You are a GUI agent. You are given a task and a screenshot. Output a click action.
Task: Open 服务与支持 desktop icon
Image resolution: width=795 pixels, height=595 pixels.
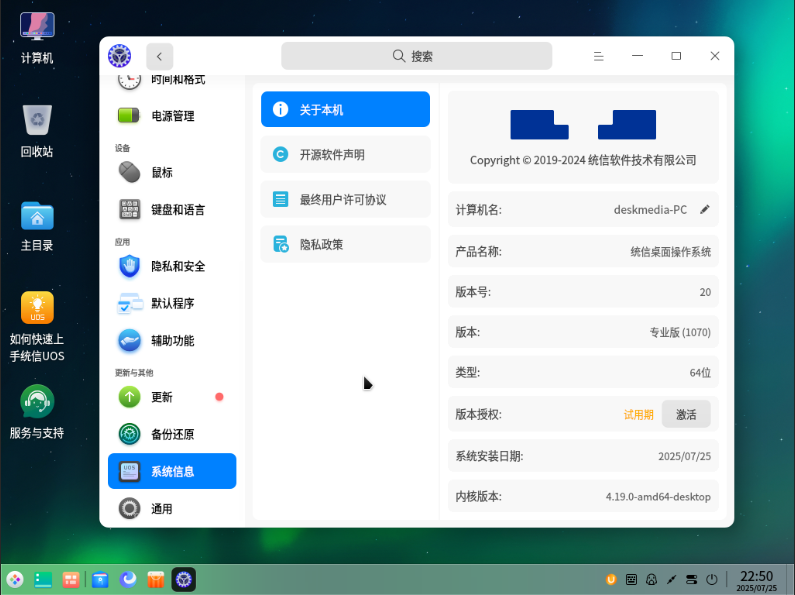tap(37, 412)
